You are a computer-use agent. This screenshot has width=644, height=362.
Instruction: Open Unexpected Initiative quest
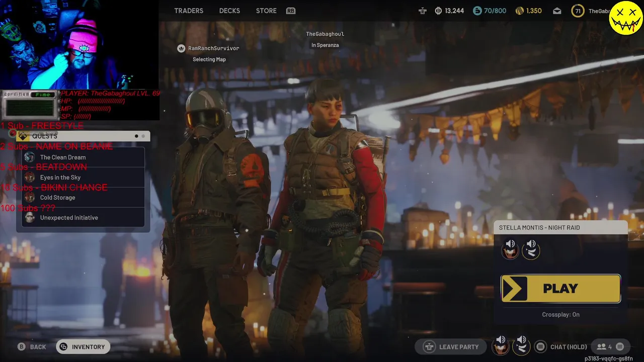coord(84,218)
